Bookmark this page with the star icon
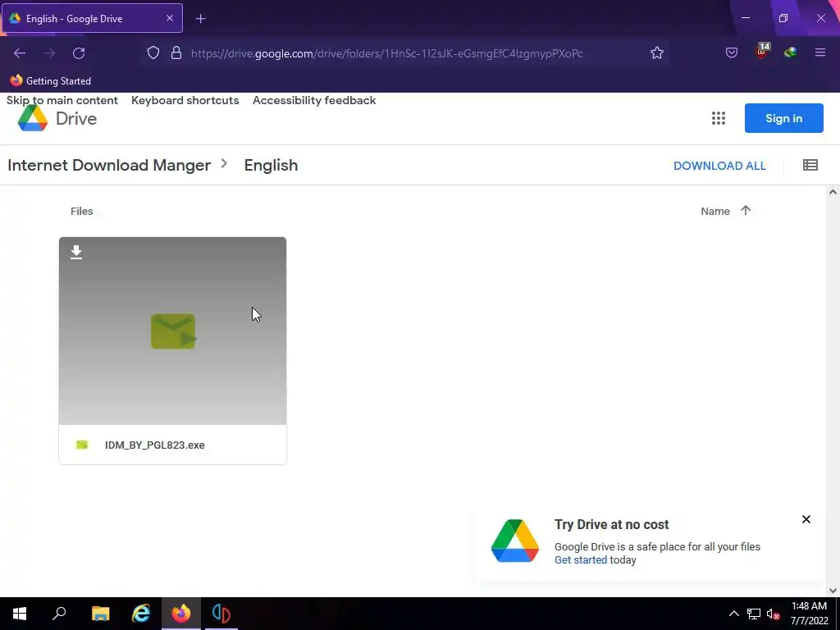The height and width of the screenshot is (630, 840). pyautogui.click(x=657, y=52)
